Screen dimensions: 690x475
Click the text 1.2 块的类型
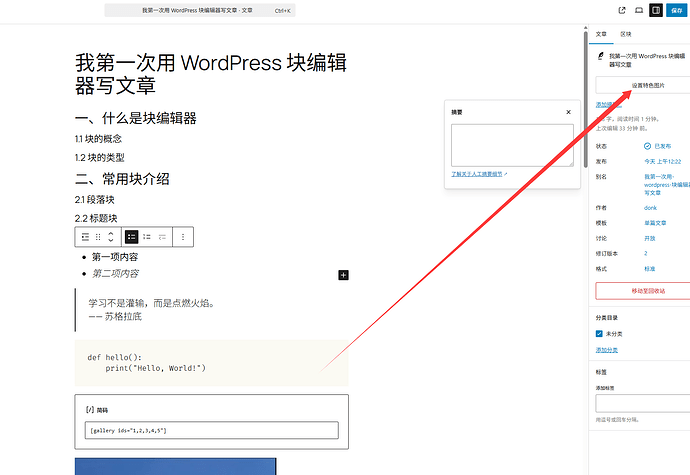[x=99, y=158]
